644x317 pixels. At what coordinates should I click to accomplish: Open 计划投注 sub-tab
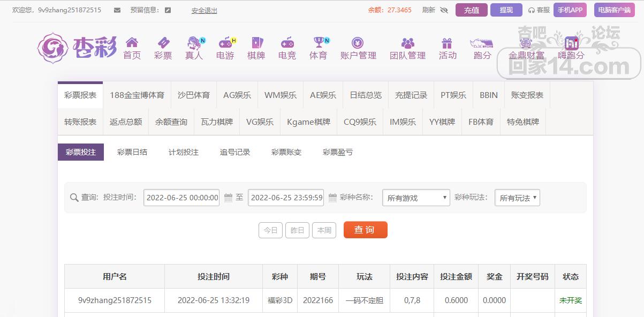click(x=184, y=152)
